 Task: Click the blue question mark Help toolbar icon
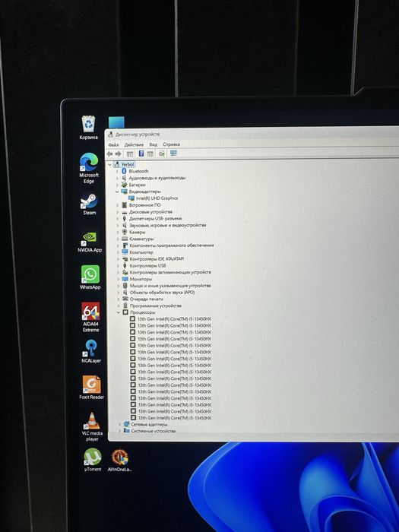click(141, 154)
